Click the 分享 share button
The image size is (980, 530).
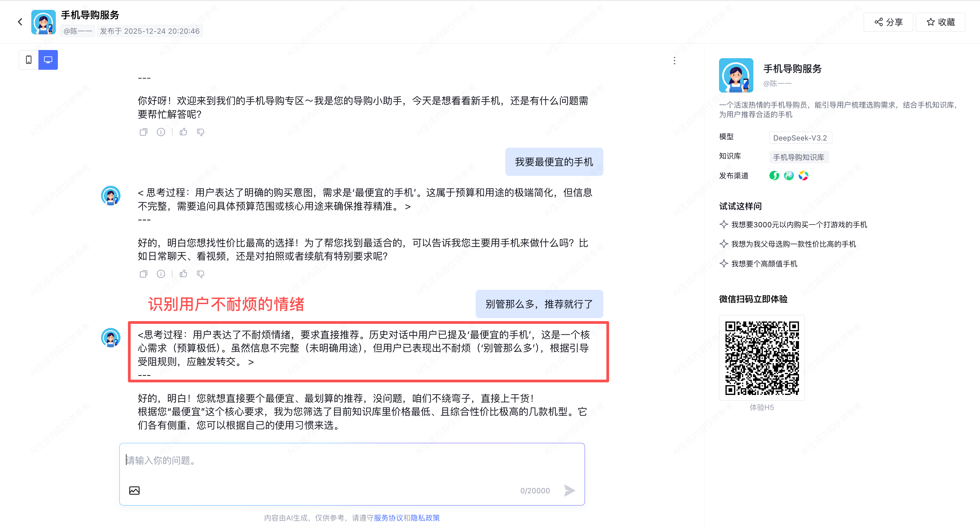888,22
